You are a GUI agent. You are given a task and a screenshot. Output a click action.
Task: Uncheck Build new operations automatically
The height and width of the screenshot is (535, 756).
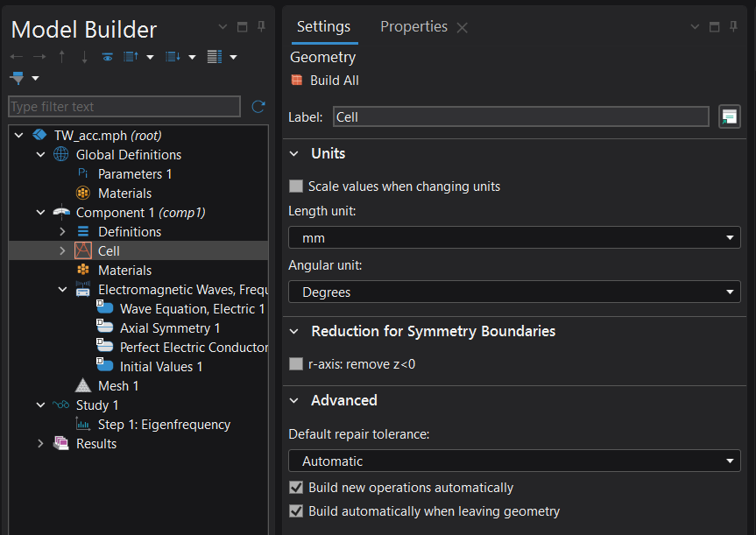point(296,488)
